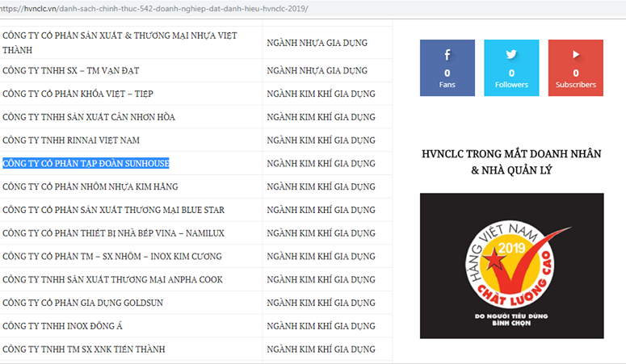Click CÔNG TY CỔ PHẦN KHÓA VIỆT – TIỆP
The image size is (626, 364).
click(x=78, y=94)
